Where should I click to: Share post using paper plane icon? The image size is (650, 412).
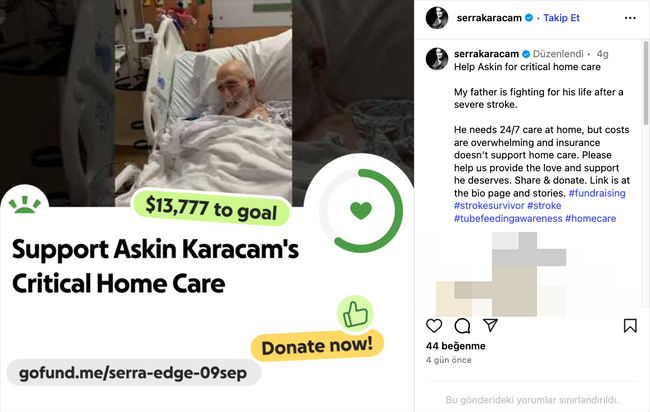pyautogui.click(x=490, y=325)
